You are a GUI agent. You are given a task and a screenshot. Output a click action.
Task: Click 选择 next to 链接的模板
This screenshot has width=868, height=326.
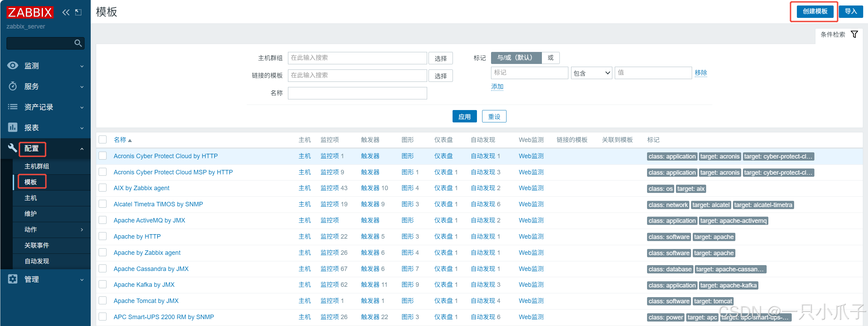[x=441, y=76]
